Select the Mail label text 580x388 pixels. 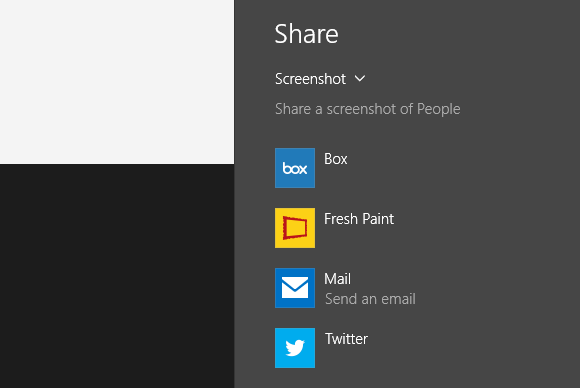337,279
